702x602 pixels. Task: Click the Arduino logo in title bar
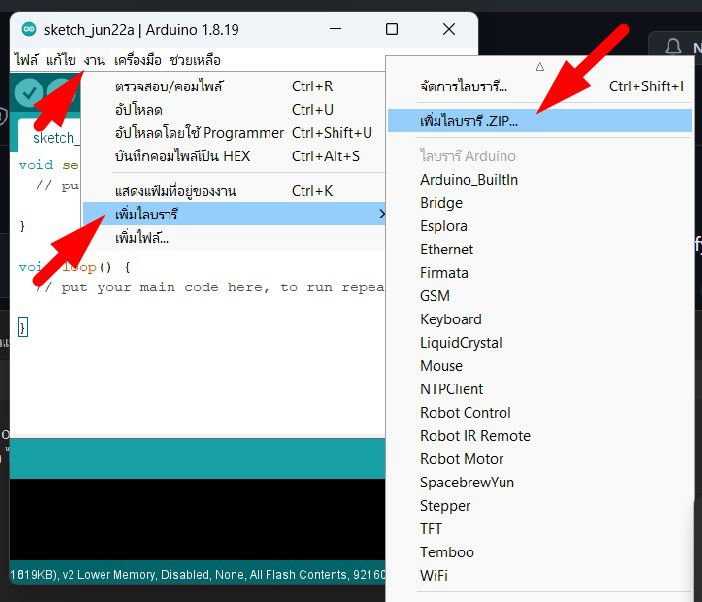point(28,30)
